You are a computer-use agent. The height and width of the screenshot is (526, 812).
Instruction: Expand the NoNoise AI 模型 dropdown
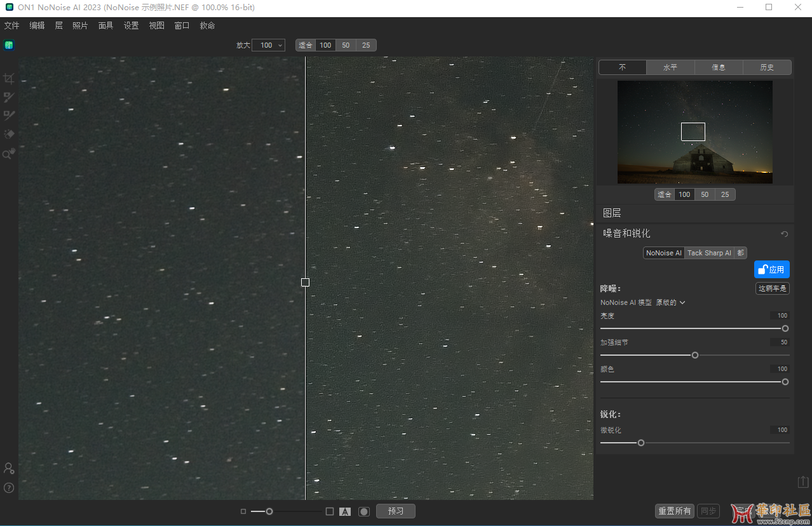point(670,302)
